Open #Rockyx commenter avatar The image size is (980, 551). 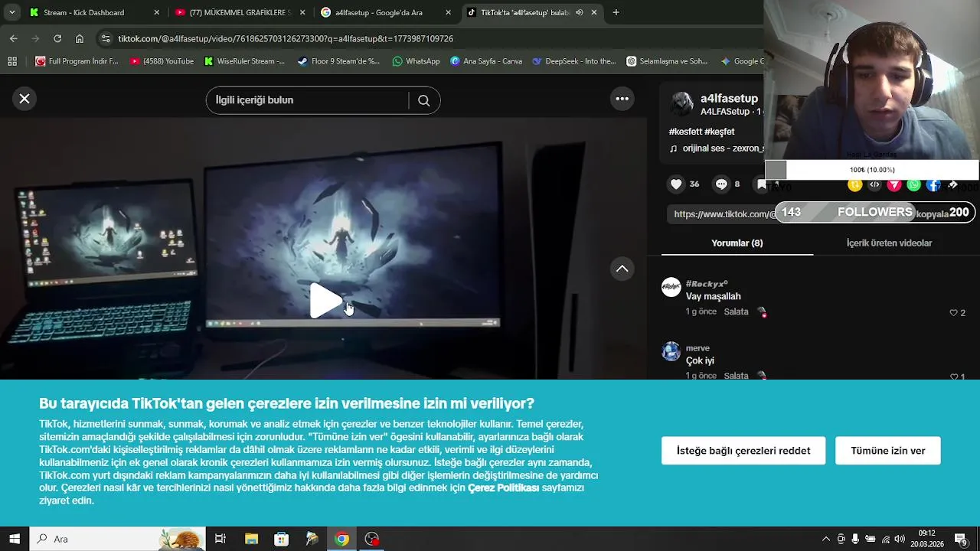[671, 287]
